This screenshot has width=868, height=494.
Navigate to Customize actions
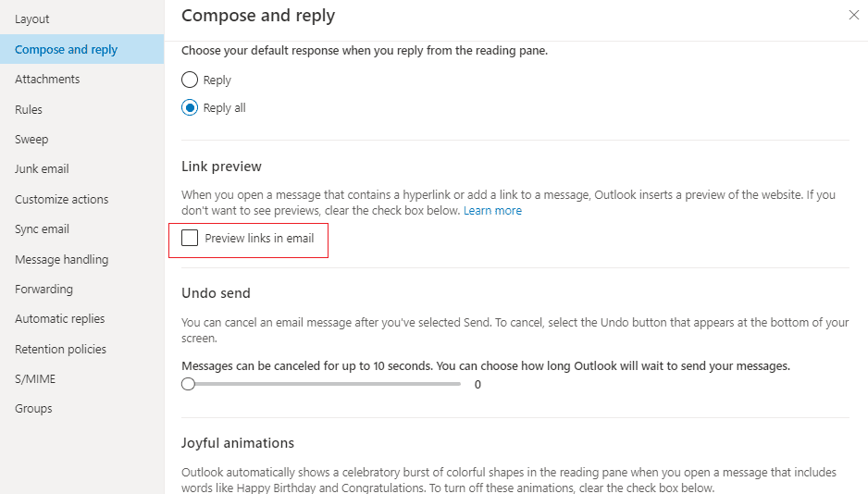[x=61, y=200]
